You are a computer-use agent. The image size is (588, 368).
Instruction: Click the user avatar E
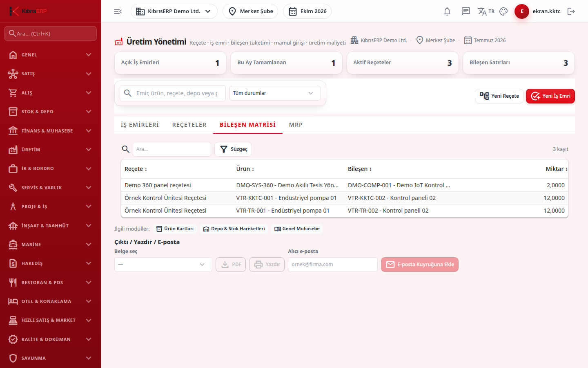click(522, 11)
